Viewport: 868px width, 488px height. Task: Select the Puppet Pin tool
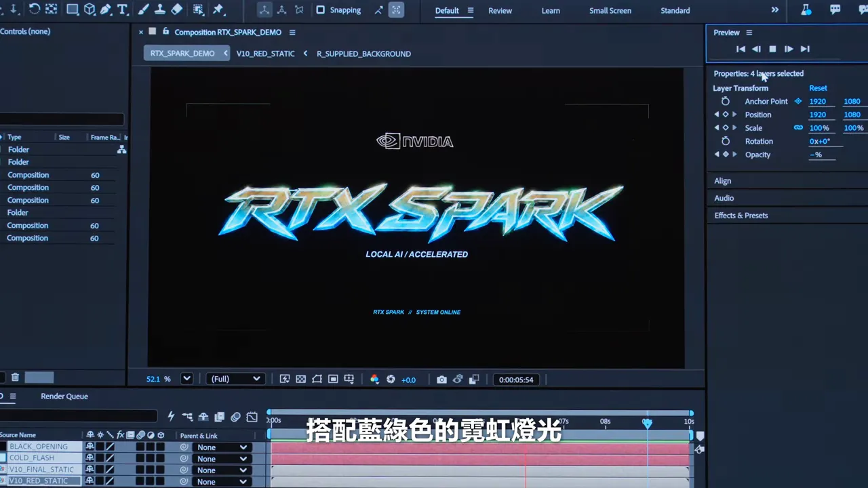pyautogui.click(x=218, y=9)
